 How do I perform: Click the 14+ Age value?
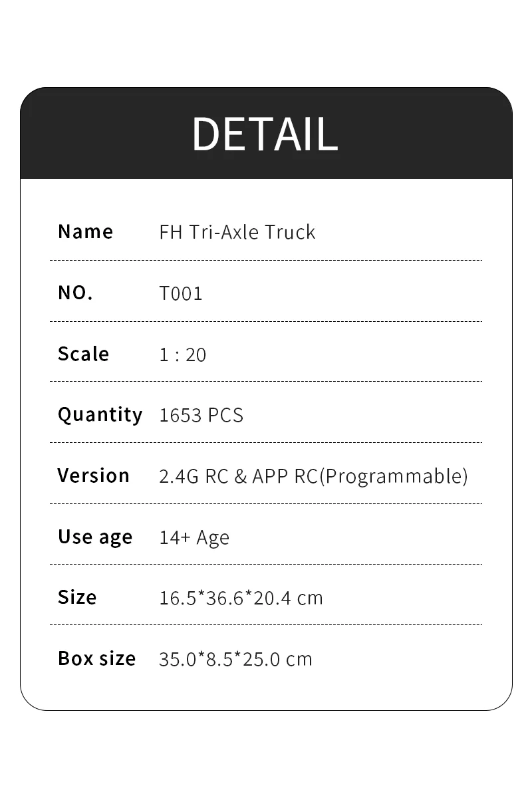(x=194, y=538)
